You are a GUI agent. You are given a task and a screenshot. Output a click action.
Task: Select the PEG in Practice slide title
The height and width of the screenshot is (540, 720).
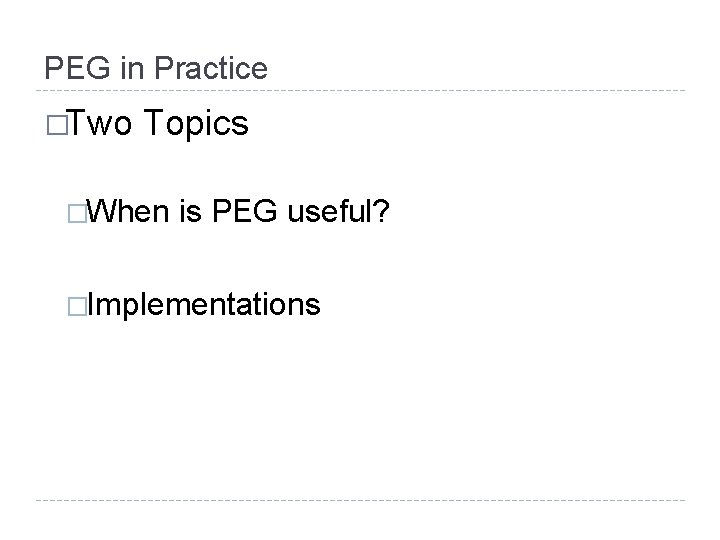tap(156, 68)
